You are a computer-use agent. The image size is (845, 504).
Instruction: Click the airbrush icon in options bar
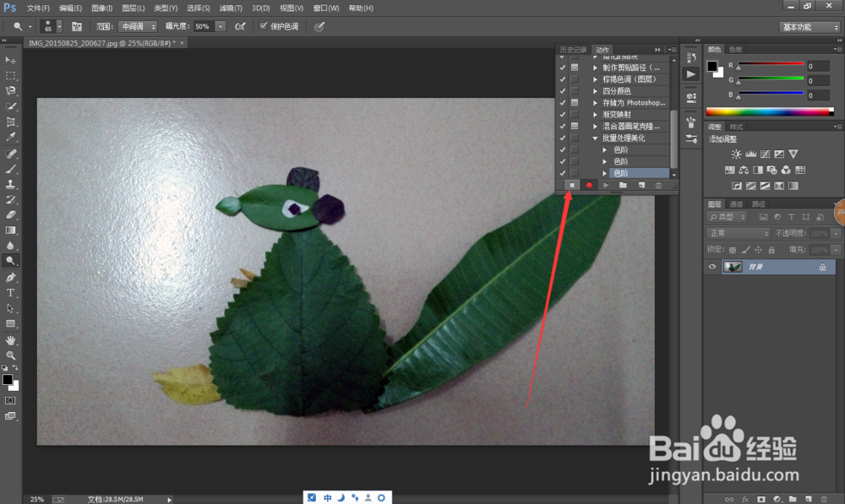pos(240,26)
